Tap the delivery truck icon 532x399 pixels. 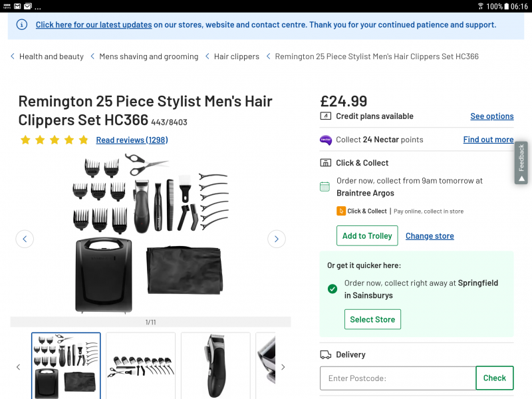tap(326, 355)
